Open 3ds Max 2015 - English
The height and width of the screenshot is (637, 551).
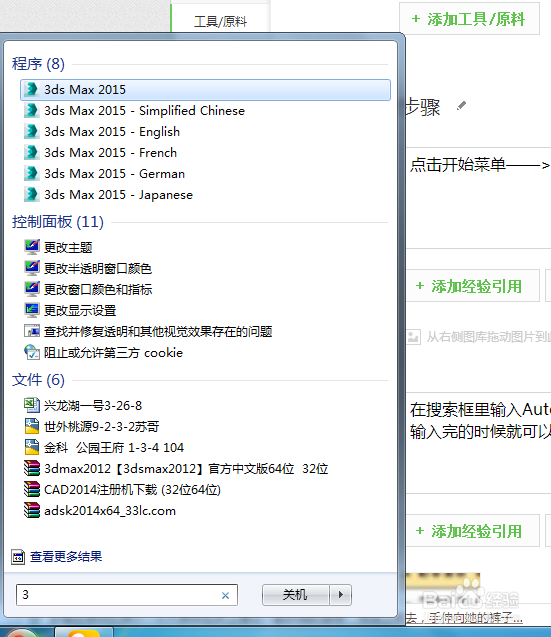click(x=112, y=132)
